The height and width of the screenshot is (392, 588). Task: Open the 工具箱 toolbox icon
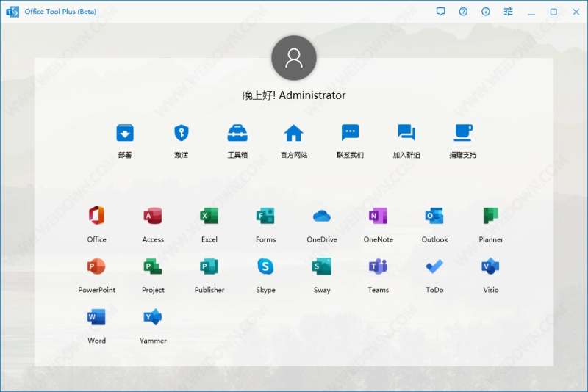237,133
